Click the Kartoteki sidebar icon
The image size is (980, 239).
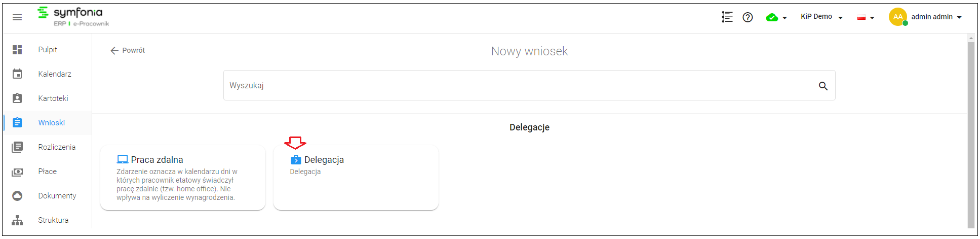(17, 98)
